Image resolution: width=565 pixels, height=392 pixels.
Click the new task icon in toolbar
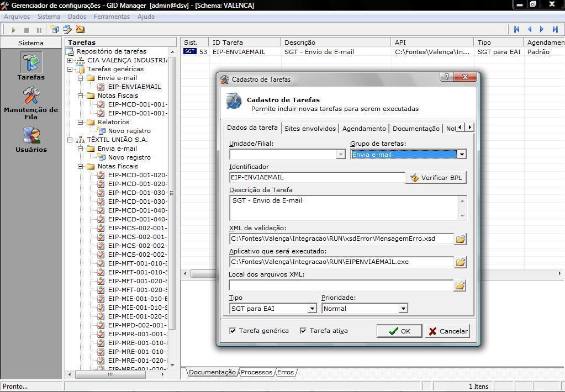tap(54, 29)
